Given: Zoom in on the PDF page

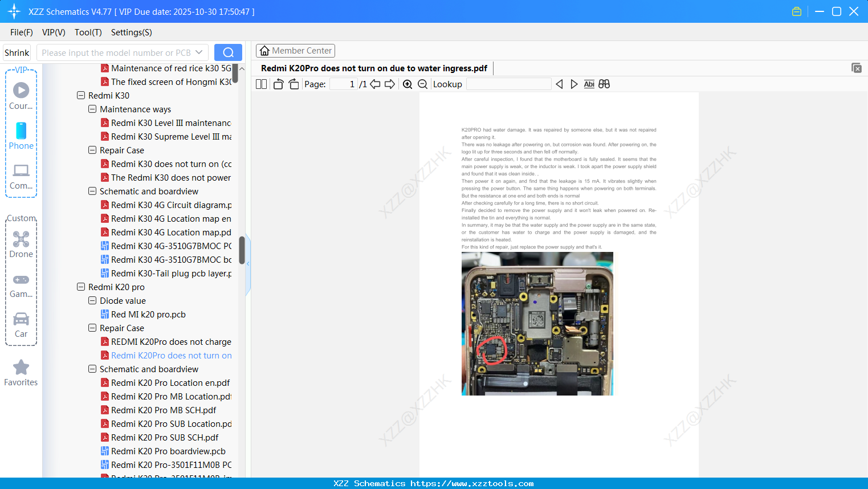Looking at the screenshot, I should coord(407,84).
